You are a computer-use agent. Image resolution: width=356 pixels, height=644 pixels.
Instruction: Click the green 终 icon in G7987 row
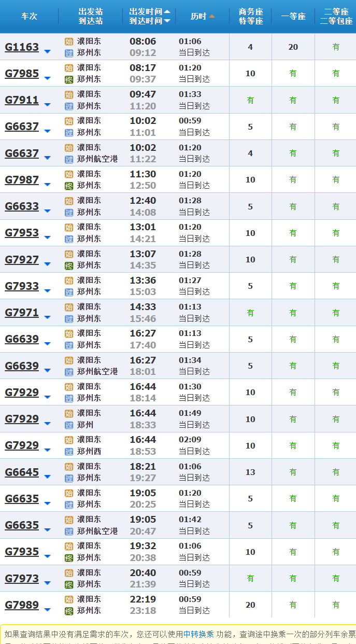(x=69, y=186)
